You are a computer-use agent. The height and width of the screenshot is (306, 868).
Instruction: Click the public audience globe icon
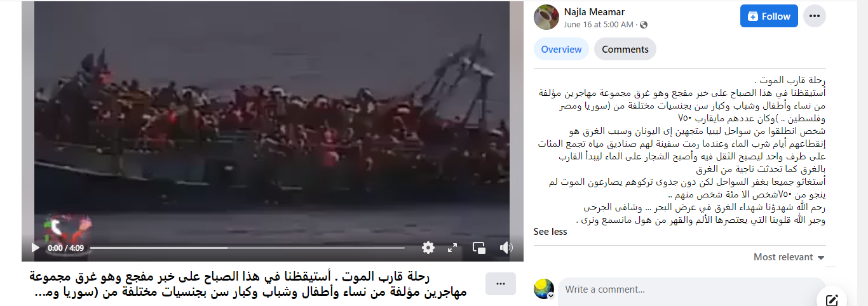coord(644,25)
